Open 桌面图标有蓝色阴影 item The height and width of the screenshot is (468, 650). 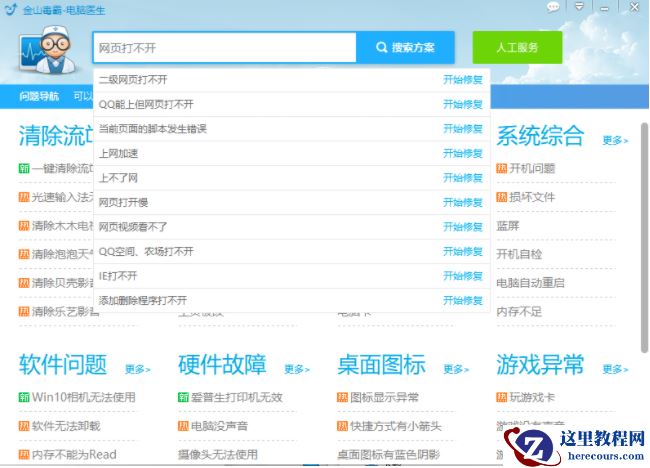click(388, 454)
